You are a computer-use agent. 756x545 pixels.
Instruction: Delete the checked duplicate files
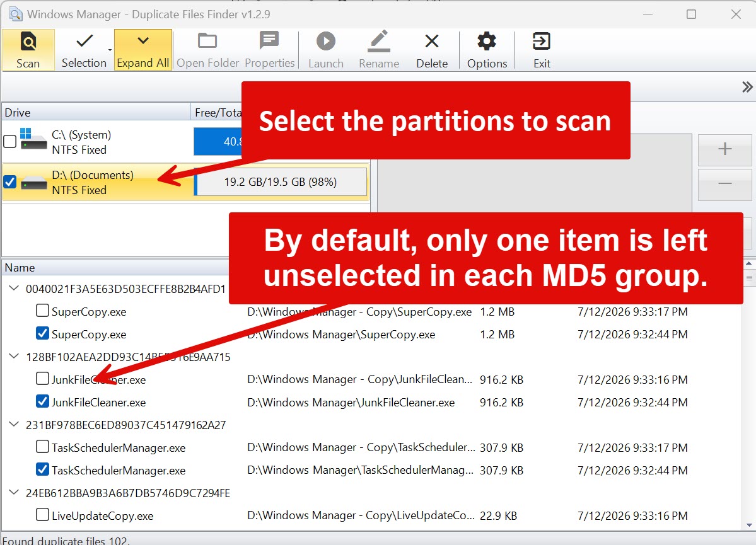tap(432, 50)
